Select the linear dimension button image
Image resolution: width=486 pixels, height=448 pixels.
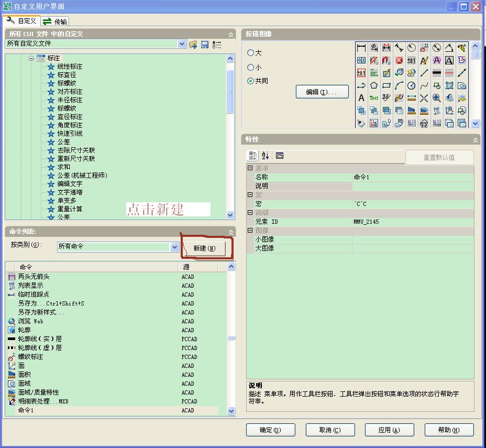coord(361,48)
